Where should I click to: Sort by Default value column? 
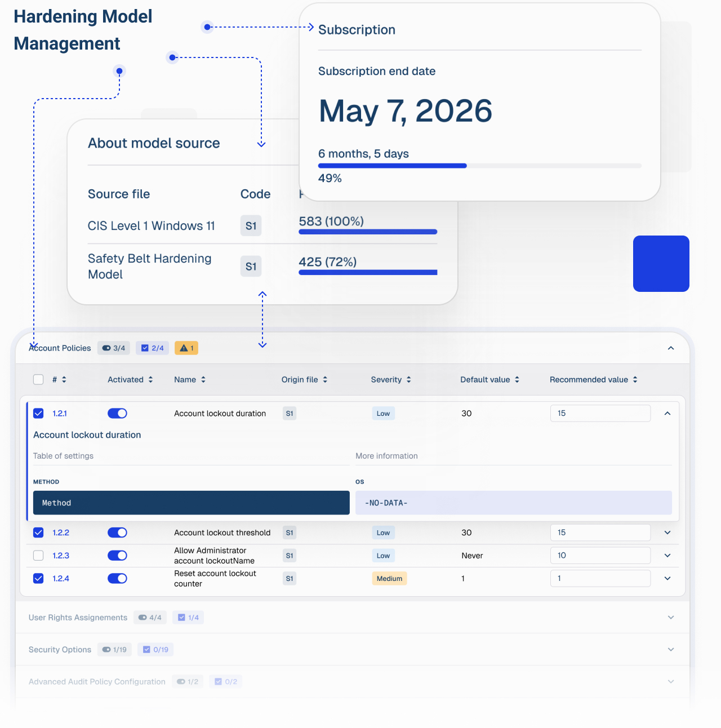517,380
